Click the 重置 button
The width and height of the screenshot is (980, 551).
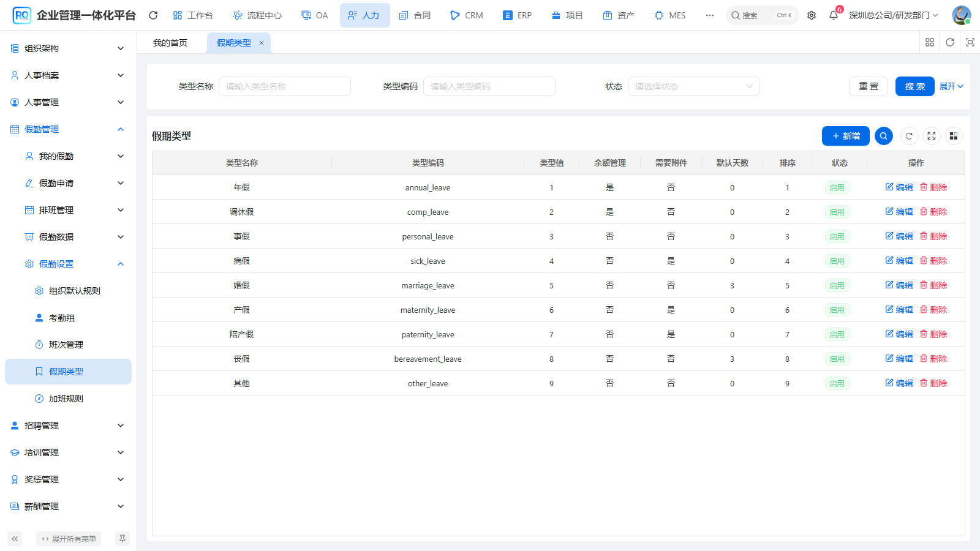pyautogui.click(x=869, y=86)
